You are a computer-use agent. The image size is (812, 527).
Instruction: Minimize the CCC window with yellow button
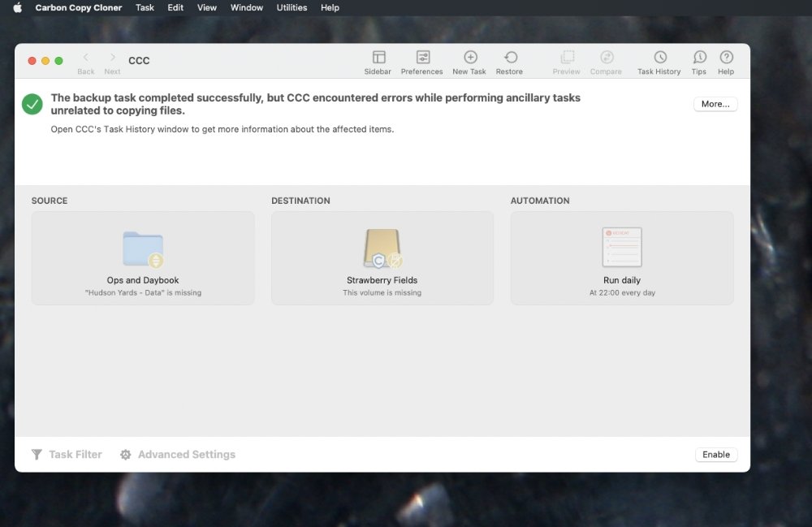coord(45,61)
